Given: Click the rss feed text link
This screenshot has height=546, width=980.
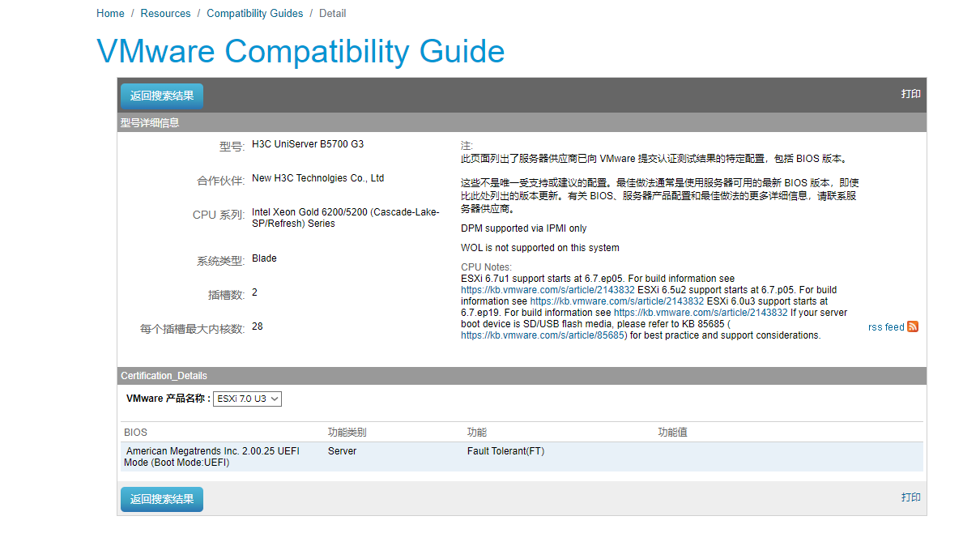Looking at the screenshot, I should pos(886,327).
